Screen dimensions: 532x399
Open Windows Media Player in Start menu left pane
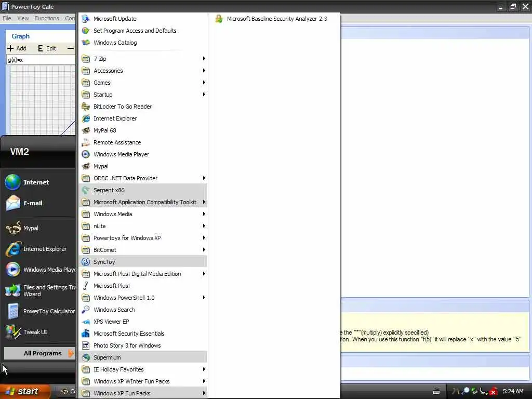39,270
